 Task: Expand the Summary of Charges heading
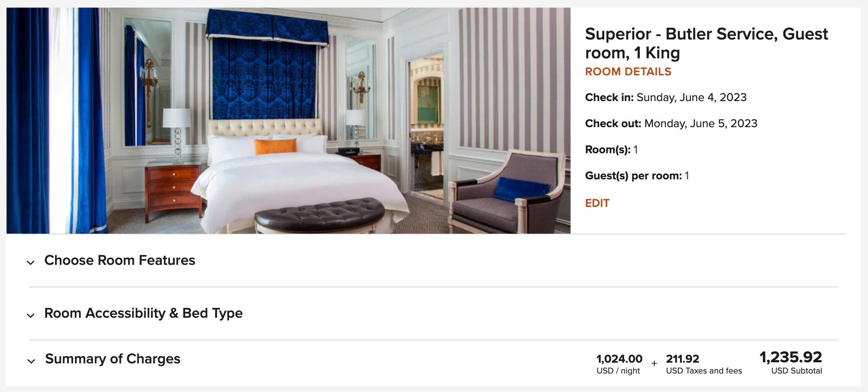113,359
